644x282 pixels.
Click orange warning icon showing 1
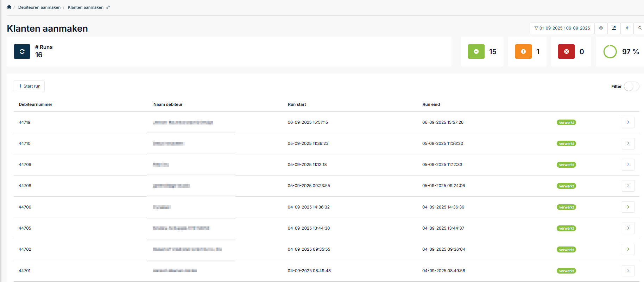(x=523, y=51)
